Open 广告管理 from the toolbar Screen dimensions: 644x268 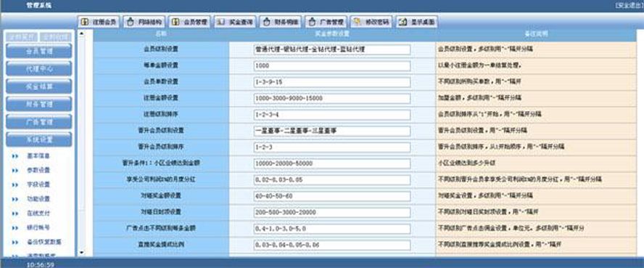point(326,23)
